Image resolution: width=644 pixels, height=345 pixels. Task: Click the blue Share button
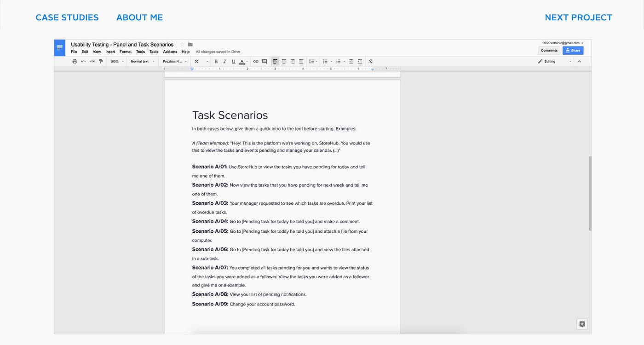573,51
